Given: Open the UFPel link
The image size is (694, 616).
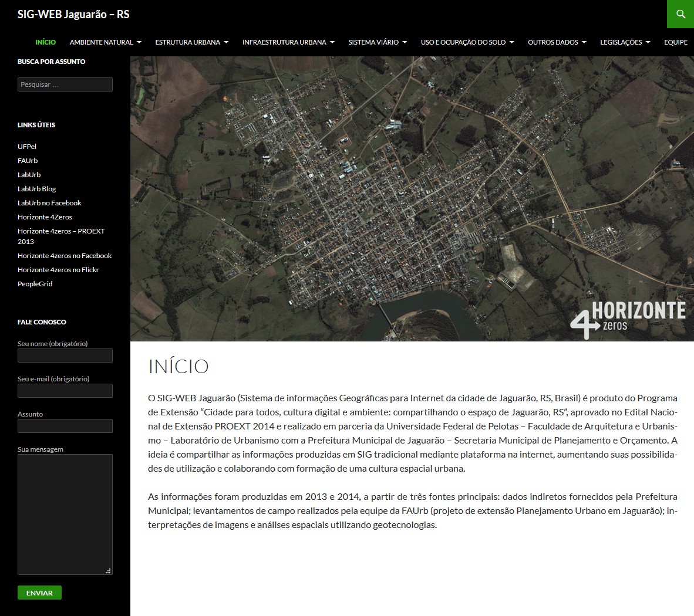Looking at the screenshot, I should pyautogui.click(x=27, y=147).
